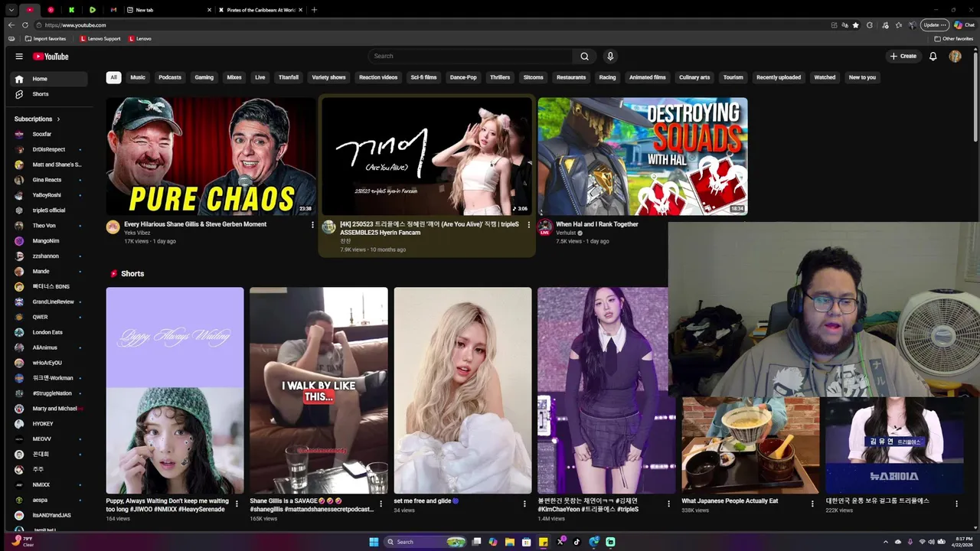Open the account avatar menu
The image size is (980, 551).
(955, 56)
